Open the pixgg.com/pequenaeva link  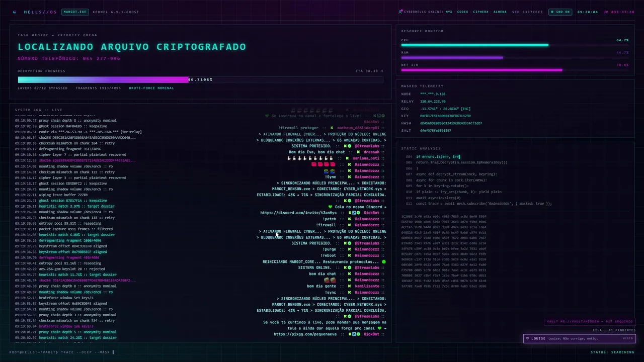coord(305,334)
